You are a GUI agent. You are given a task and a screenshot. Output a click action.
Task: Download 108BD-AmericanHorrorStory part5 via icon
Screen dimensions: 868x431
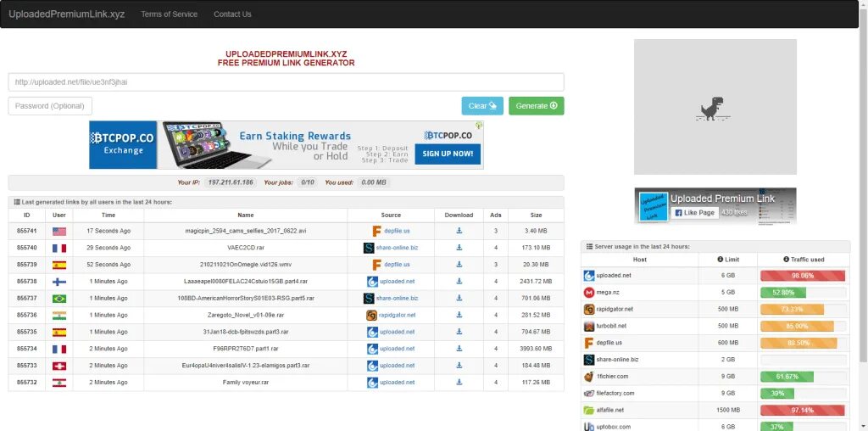coord(459,298)
